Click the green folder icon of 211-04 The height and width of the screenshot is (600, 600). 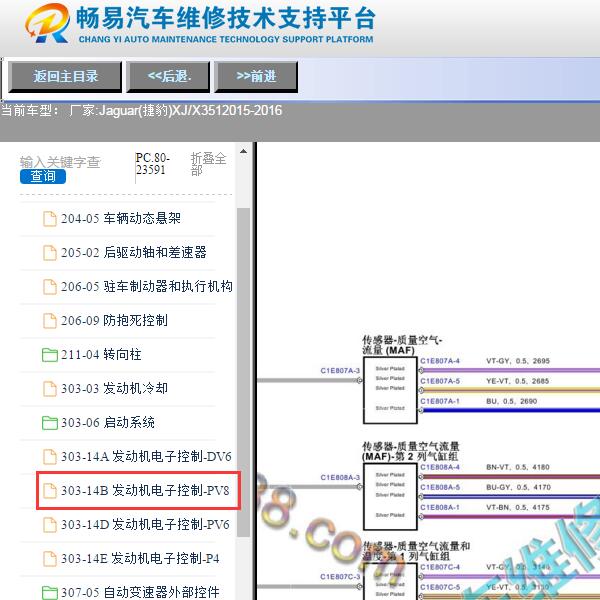(x=50, y=355)
